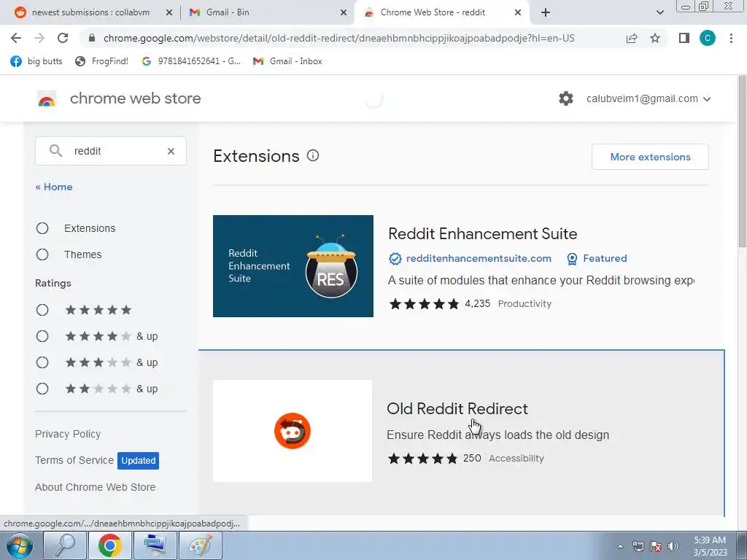Open the redditenhancementsuite.com link
The width and height of the screenshot is (747, 560).
tap(479, 258)
